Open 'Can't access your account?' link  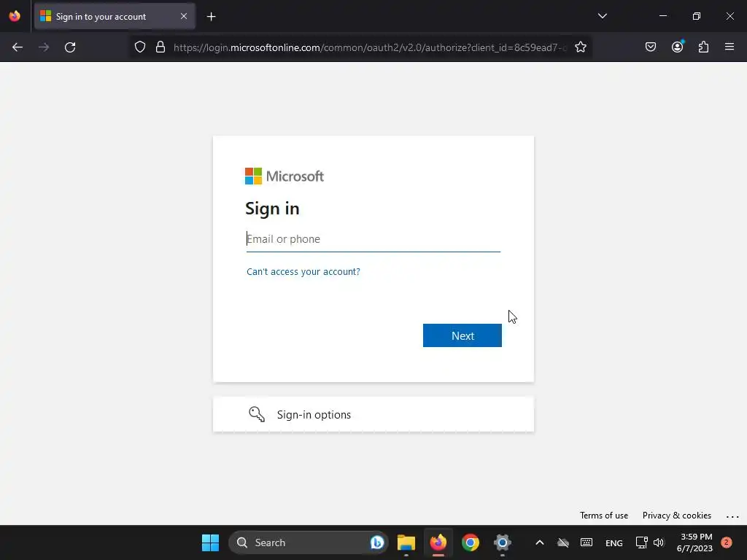303,271
